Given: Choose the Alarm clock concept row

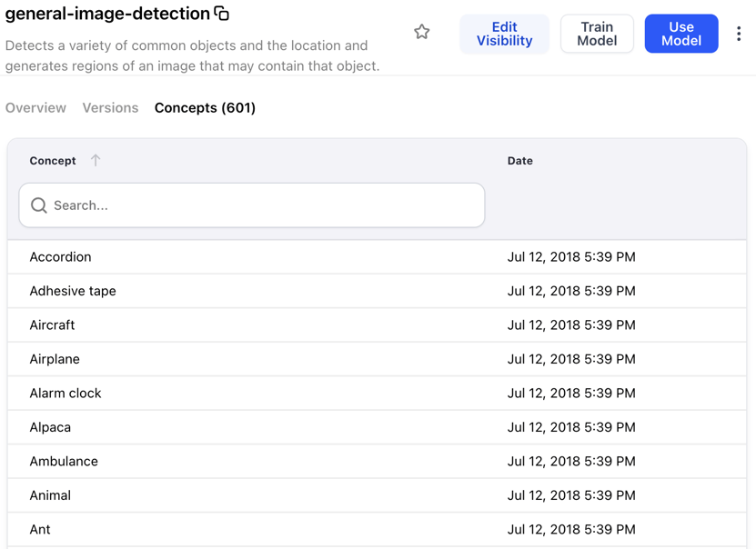Looking at the screenshot, I should coord(66,394).
